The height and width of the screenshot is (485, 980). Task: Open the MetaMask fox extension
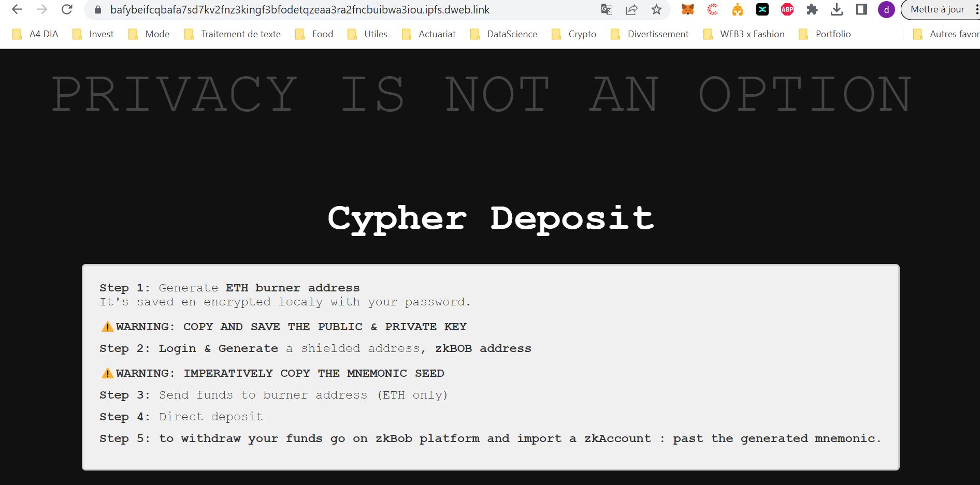tap(688, 9)
